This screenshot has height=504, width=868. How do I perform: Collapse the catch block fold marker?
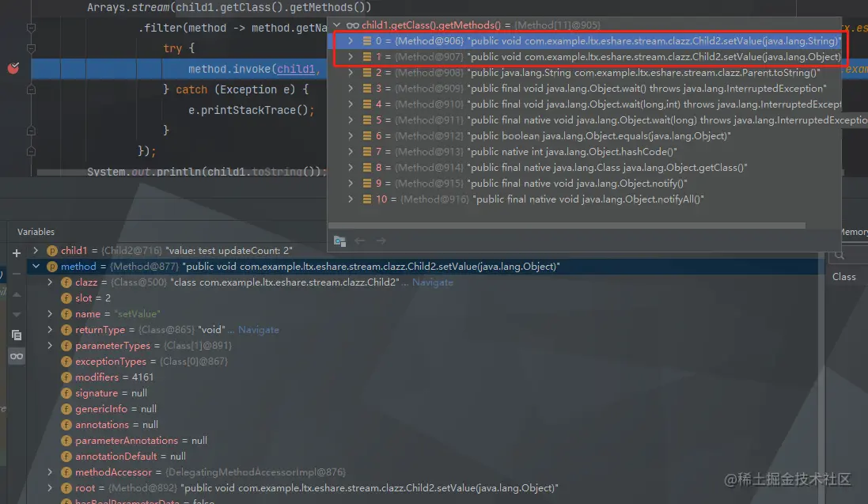point(31,89)
